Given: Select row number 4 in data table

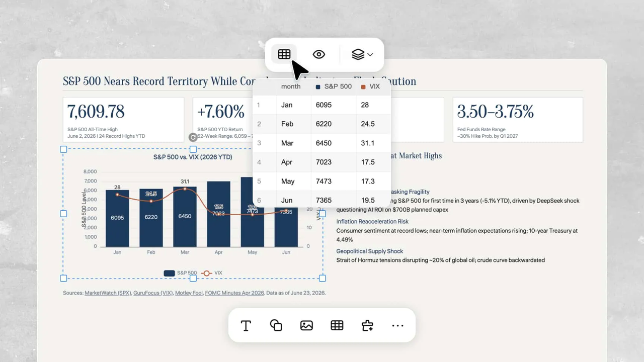Looking at the screenshot, I should [x=264, y=162].
